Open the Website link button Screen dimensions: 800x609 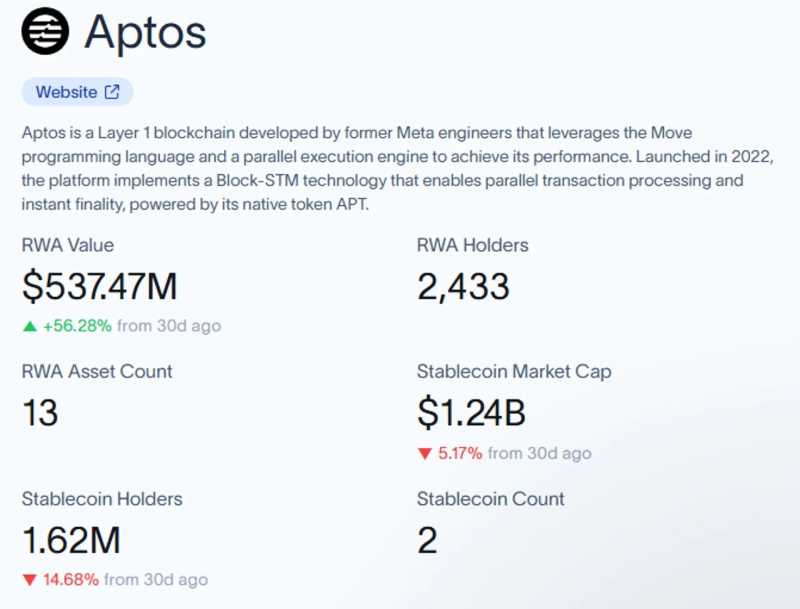click(77, 92)
